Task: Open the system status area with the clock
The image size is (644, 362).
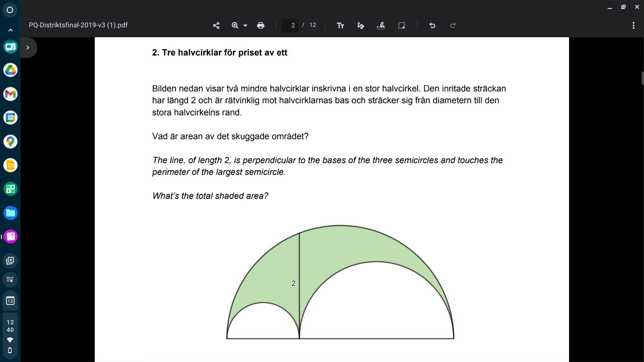Action: [x=10, y=335]
